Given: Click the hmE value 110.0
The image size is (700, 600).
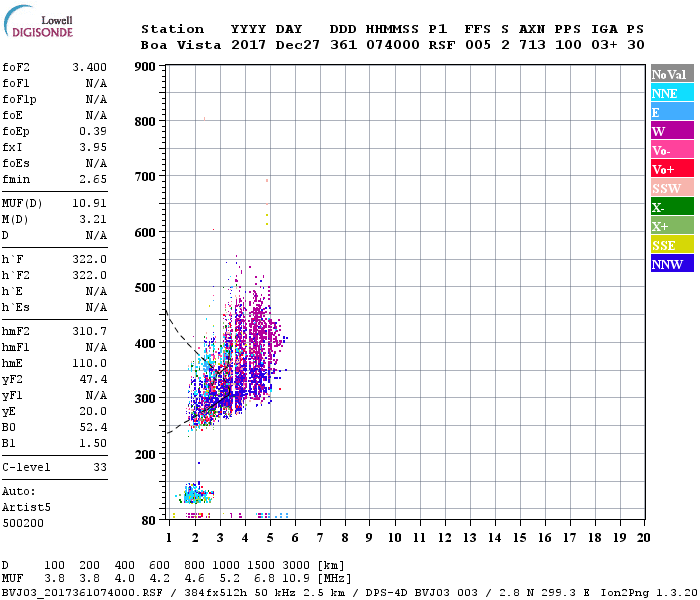Looking at the screenshot, I should point(89,363).
